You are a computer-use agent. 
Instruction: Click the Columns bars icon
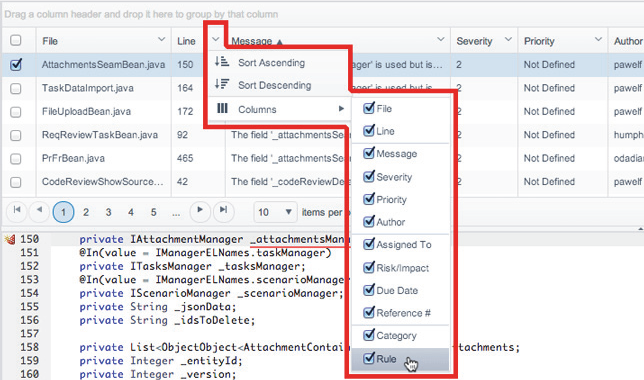click(x=222, y=108)
